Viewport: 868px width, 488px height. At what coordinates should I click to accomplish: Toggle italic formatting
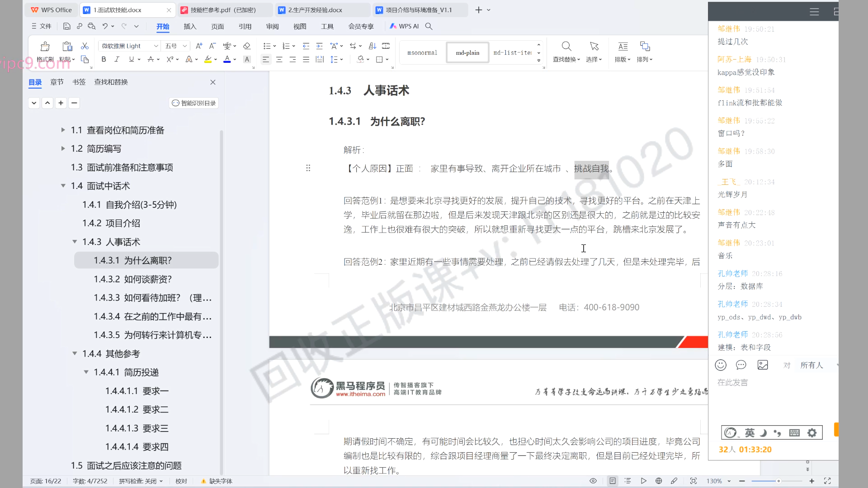[117, 59]
